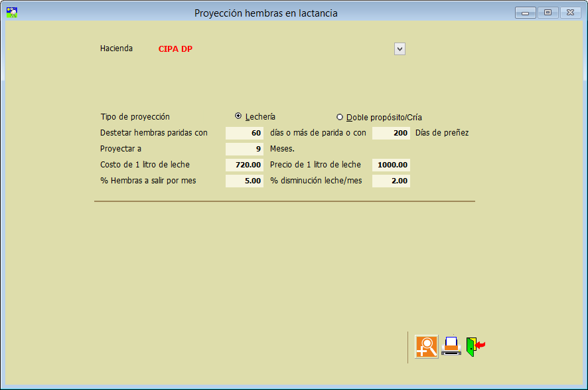Click the Tipo de proyección label
Screen dimensions: 588x390
click(135, 117)
